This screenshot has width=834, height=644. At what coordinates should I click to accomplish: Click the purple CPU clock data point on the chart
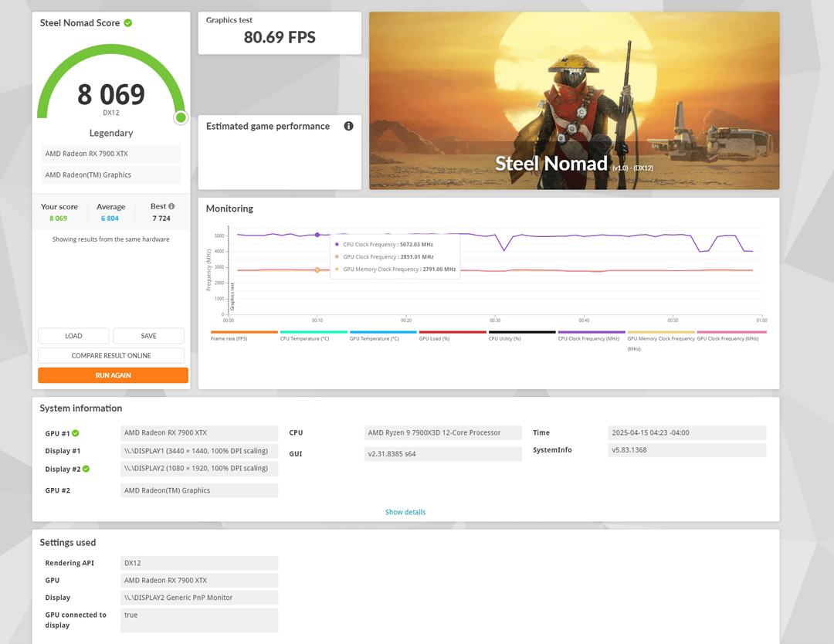tap(317, 235)
